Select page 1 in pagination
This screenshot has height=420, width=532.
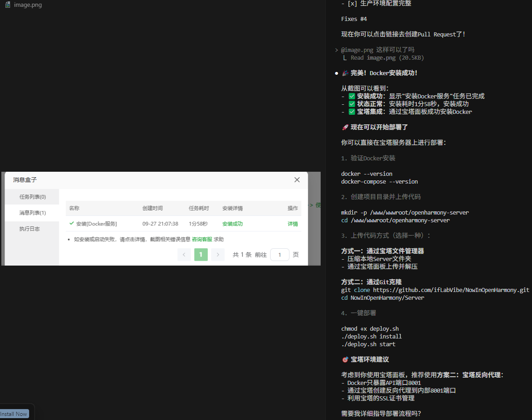pyautogui.click(x=201, y=255)
